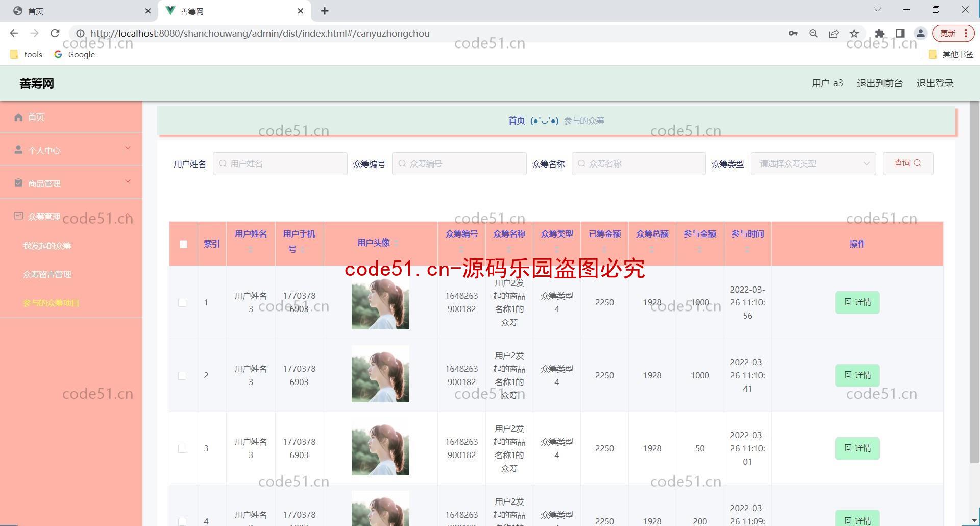This screenshot has height=526, width=980.
Task: Check the checkbox for row 2
Action: click(182, 376)
